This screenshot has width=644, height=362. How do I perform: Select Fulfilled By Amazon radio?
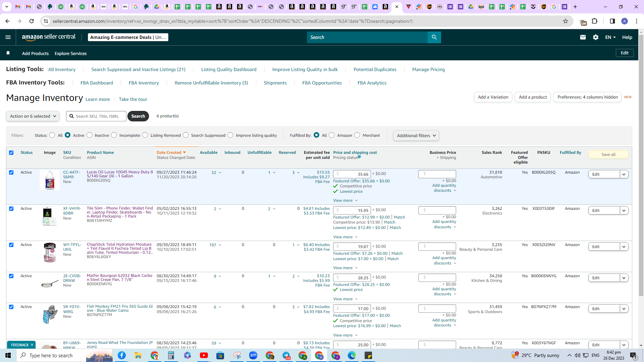click(x=332, y=135)
